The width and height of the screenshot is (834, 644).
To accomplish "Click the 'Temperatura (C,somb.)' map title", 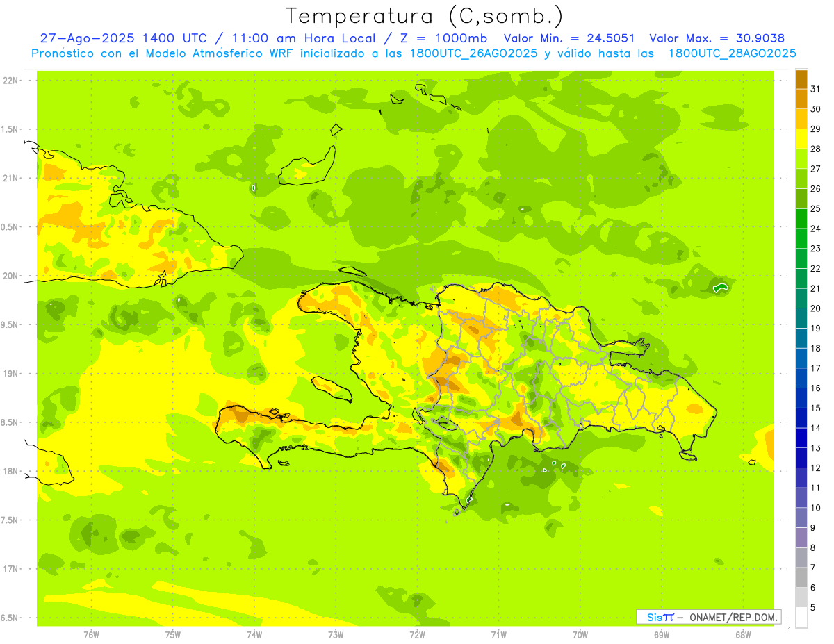I will [x=425, y=16].
